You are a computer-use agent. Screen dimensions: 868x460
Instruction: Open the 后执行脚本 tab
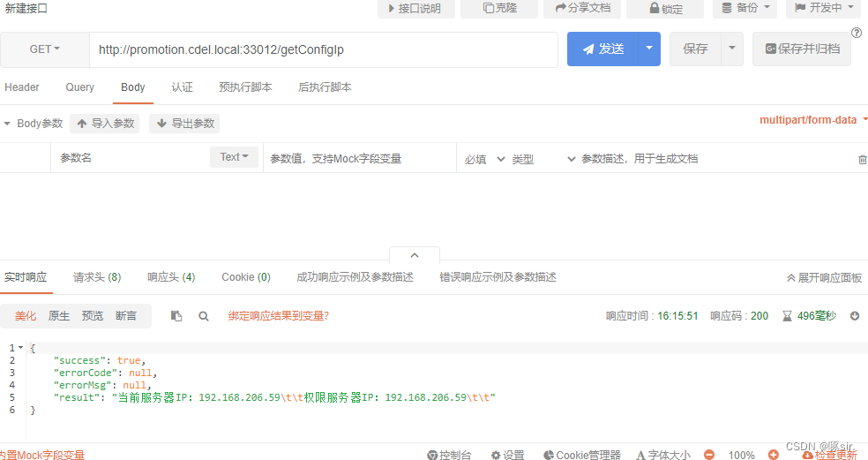(325, 87)
